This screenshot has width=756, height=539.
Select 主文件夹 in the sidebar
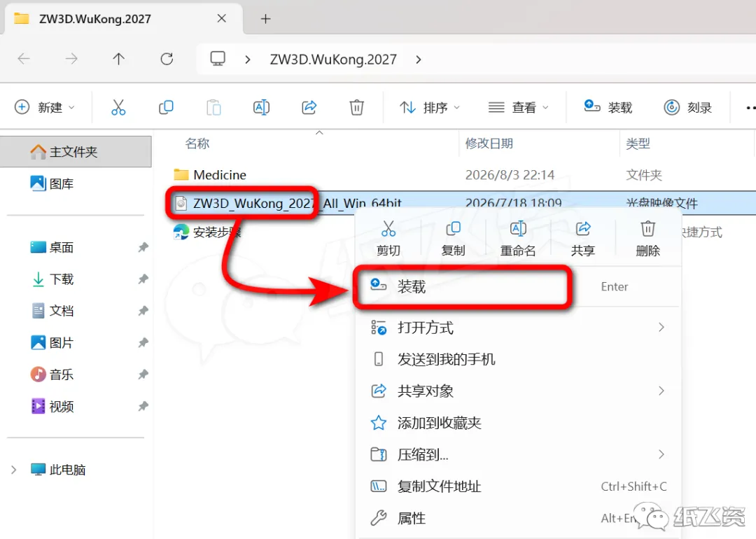point(76,152)
